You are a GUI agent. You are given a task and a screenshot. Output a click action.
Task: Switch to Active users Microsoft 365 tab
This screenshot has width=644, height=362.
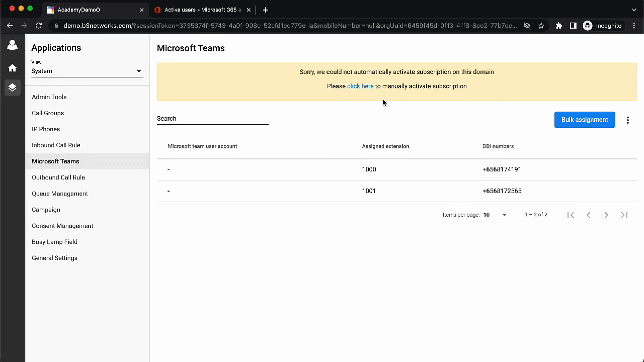[202, 10]
